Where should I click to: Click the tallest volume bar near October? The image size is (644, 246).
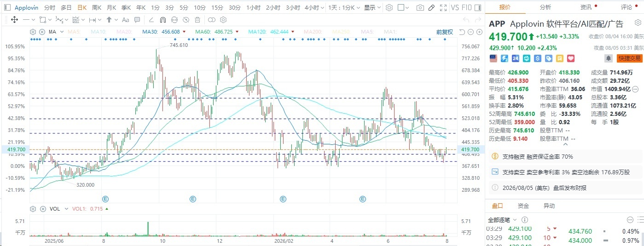(x=148, y=229)
